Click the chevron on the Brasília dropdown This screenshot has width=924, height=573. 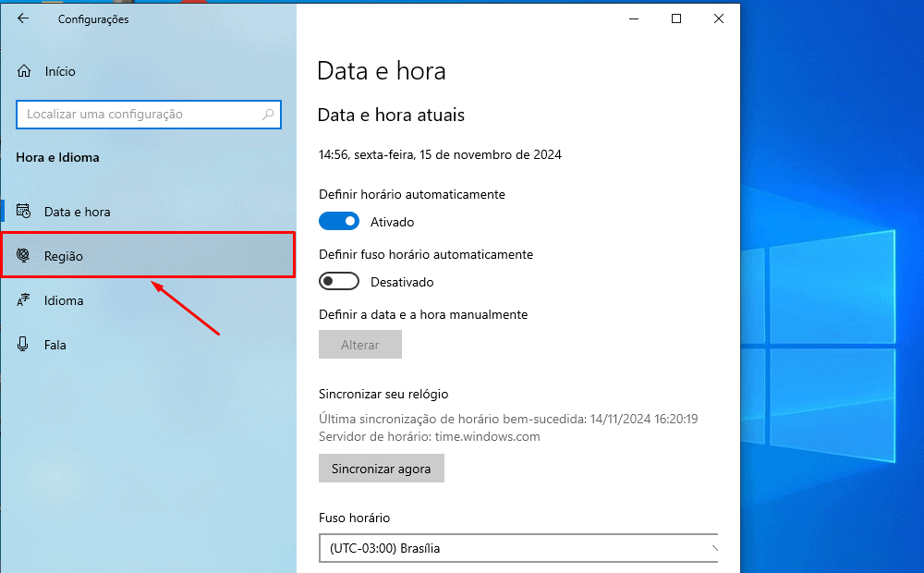pos(712,548)
